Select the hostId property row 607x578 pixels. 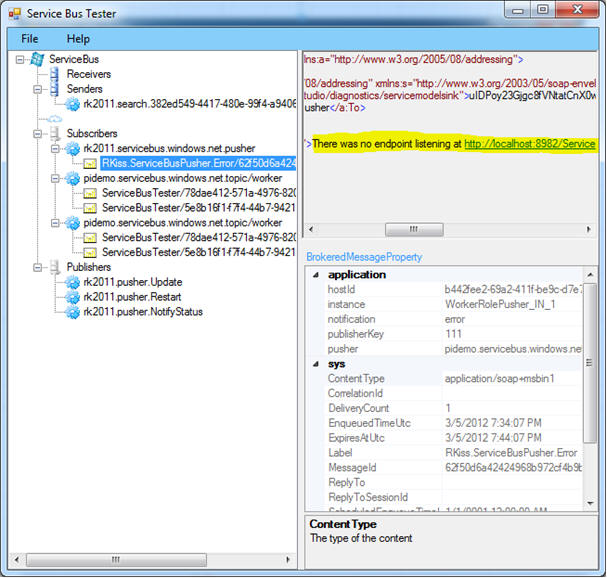(x=453, y=290)
